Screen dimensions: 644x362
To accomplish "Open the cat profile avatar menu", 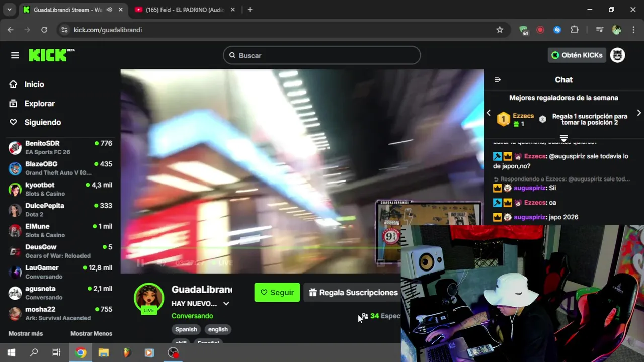I will [617, 55].
